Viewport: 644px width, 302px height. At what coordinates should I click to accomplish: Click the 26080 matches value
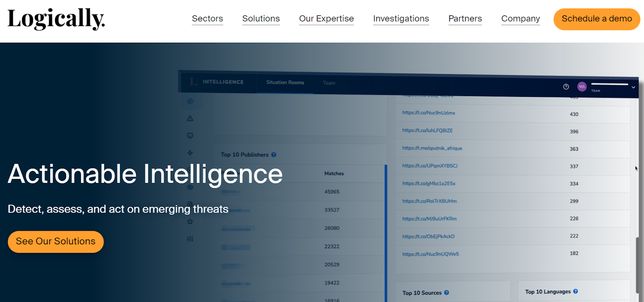[x=332, y=228]
